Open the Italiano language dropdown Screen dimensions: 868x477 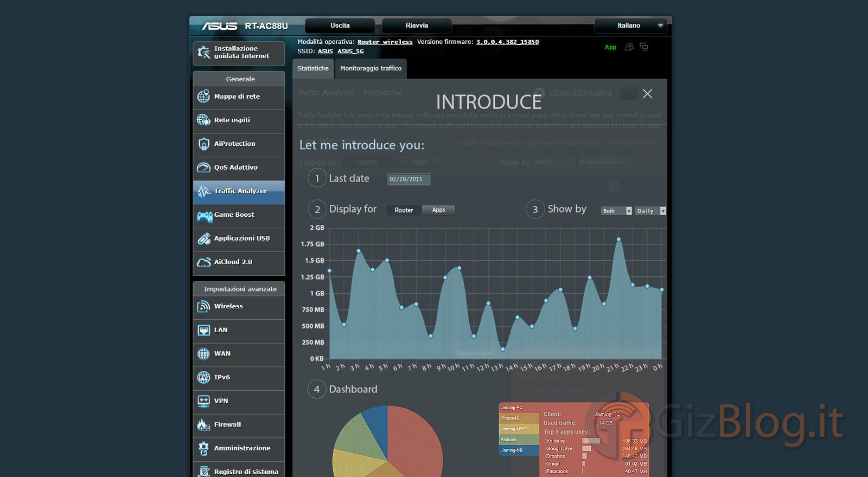pos(630,25)
